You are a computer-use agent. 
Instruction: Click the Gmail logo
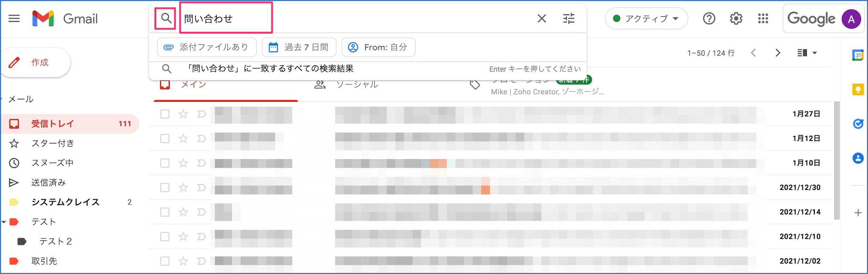(65, 18)
